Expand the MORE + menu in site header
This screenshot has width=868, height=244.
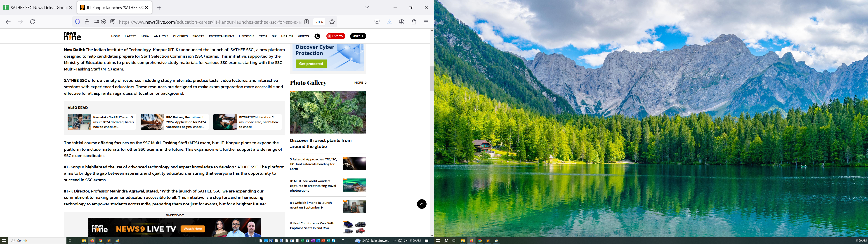click(358, 36)
